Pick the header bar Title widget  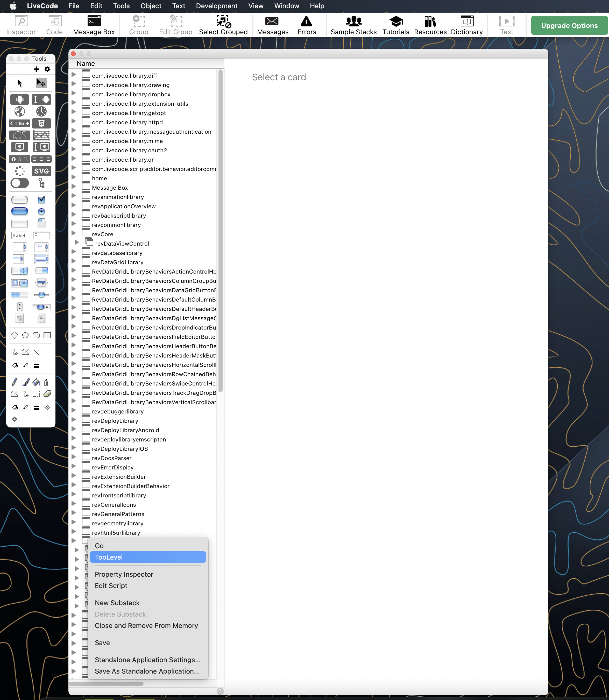coord(20,123)
